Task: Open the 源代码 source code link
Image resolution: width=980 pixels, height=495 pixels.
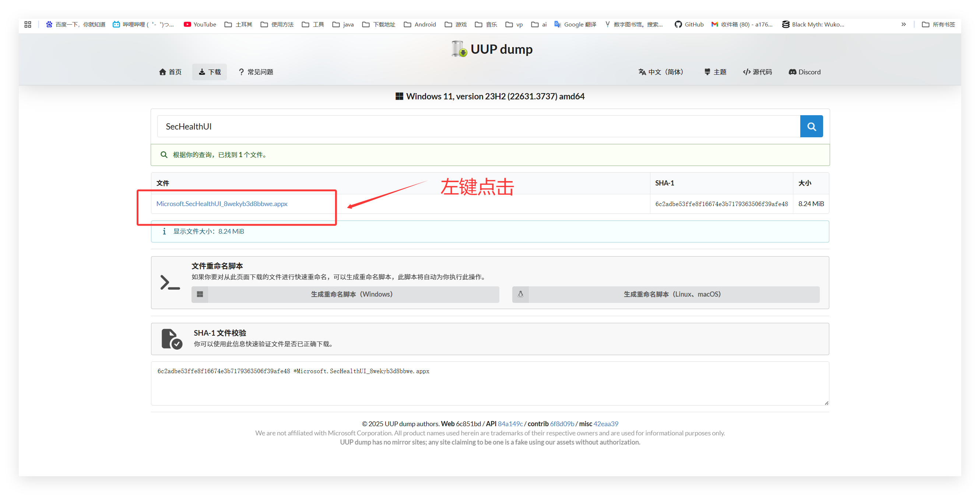Action: click(x=758, y=72)
